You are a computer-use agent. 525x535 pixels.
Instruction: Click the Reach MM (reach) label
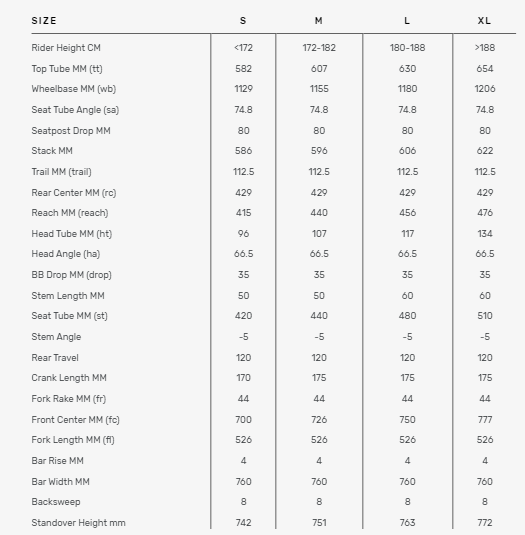pos(70,213)
